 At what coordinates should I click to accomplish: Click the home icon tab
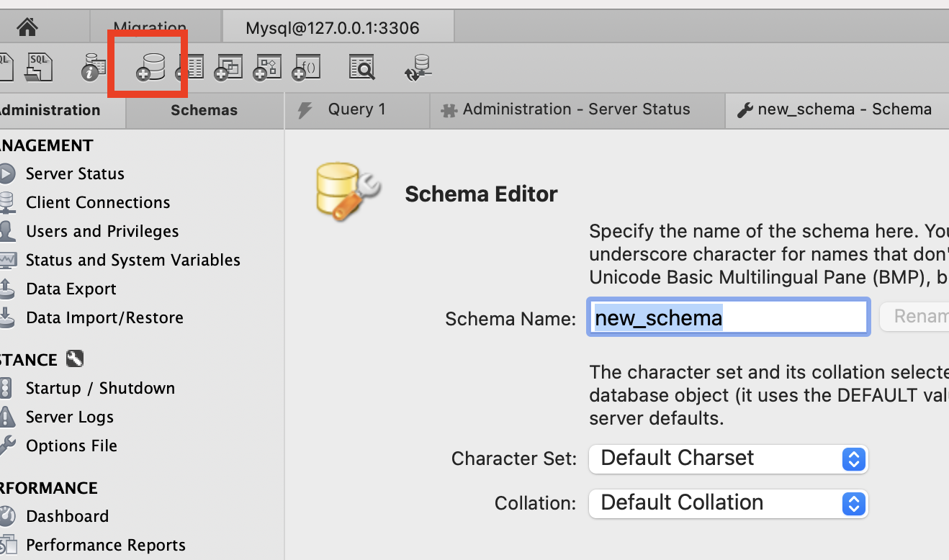pyautogui.click(x=27, y=27)
